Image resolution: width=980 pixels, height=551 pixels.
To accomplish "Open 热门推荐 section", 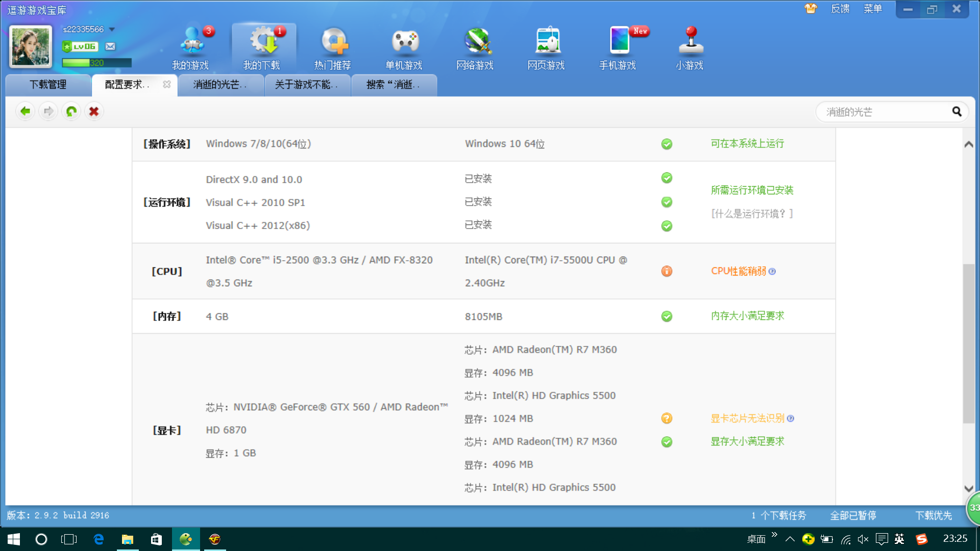I will [x=333, y=48].
